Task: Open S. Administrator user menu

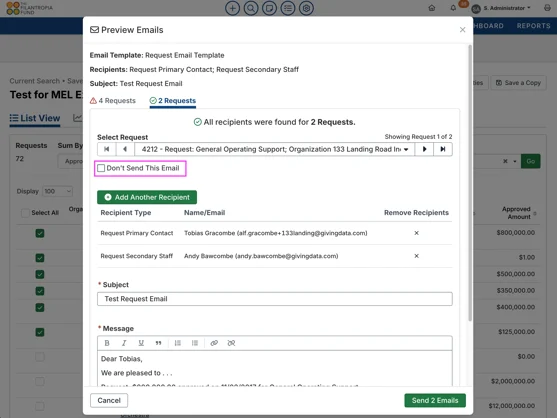Action: click(501, 8)
